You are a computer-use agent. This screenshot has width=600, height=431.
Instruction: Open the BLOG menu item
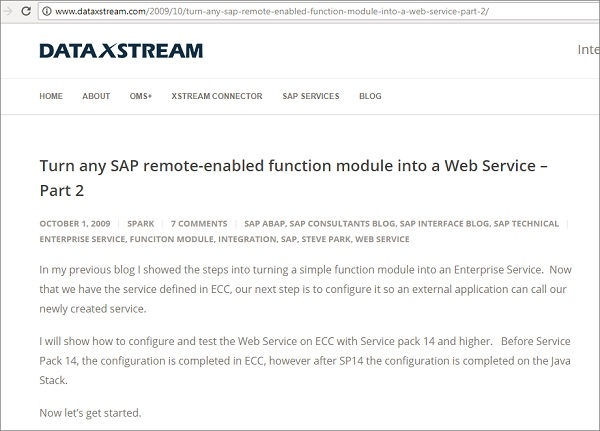pos(370,96)
